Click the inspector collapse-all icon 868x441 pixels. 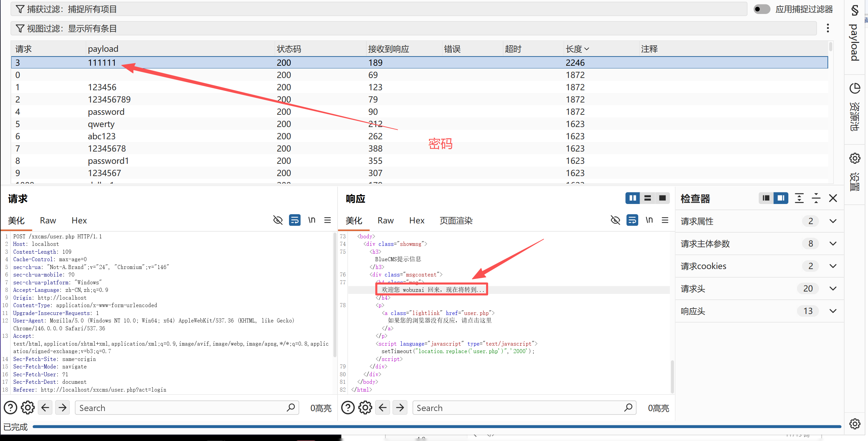(816, 198)
